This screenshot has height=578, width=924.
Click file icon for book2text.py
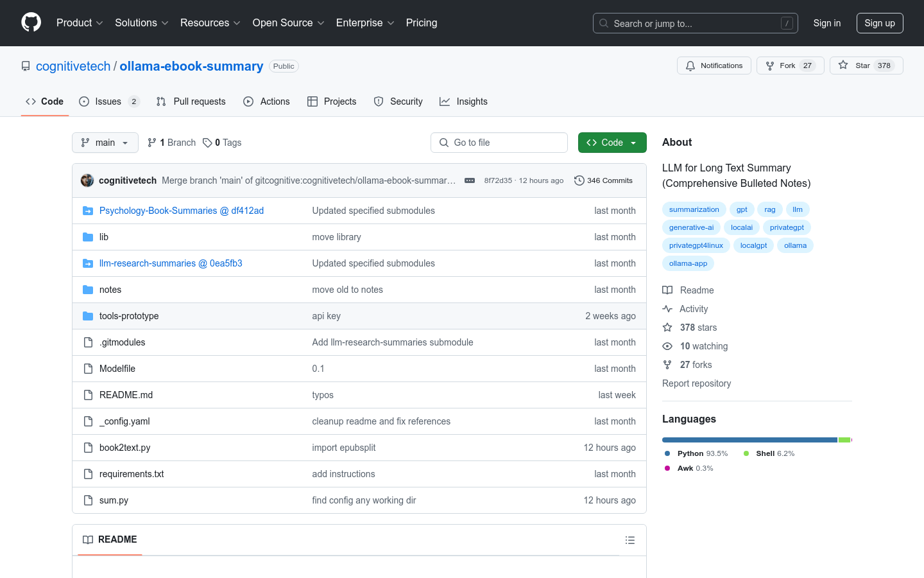88,448
